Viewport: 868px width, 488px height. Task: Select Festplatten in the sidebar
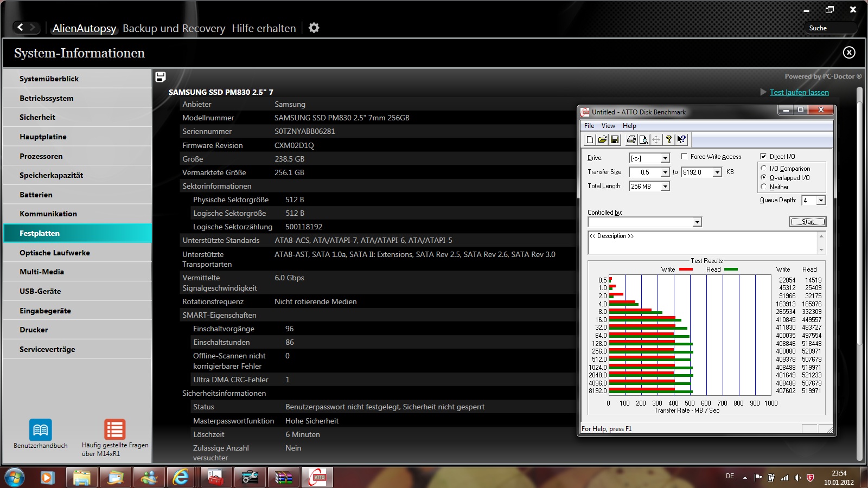coord(78,233)
